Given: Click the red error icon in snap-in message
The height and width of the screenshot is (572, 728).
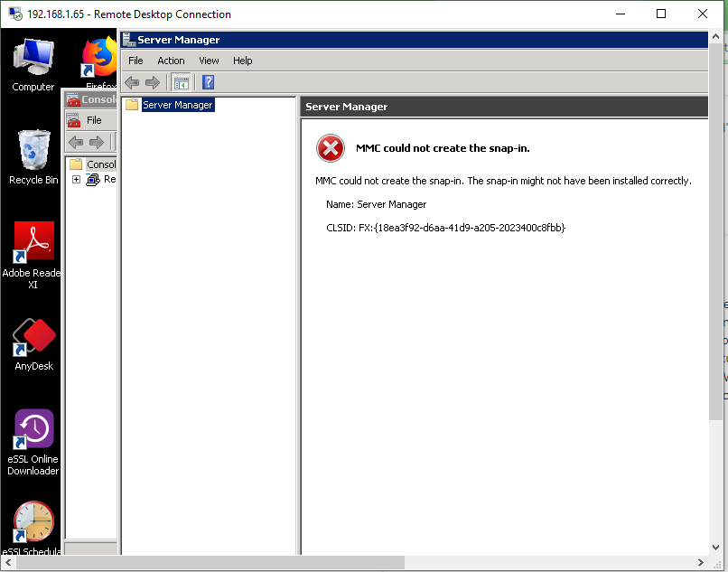Looking at the screenshot, I should pos(330,148).
